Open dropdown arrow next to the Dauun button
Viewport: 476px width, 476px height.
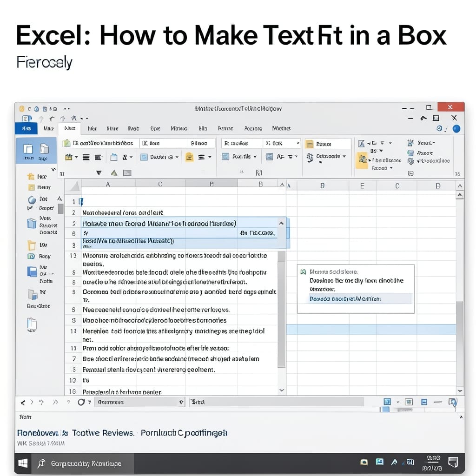[177, 157]
